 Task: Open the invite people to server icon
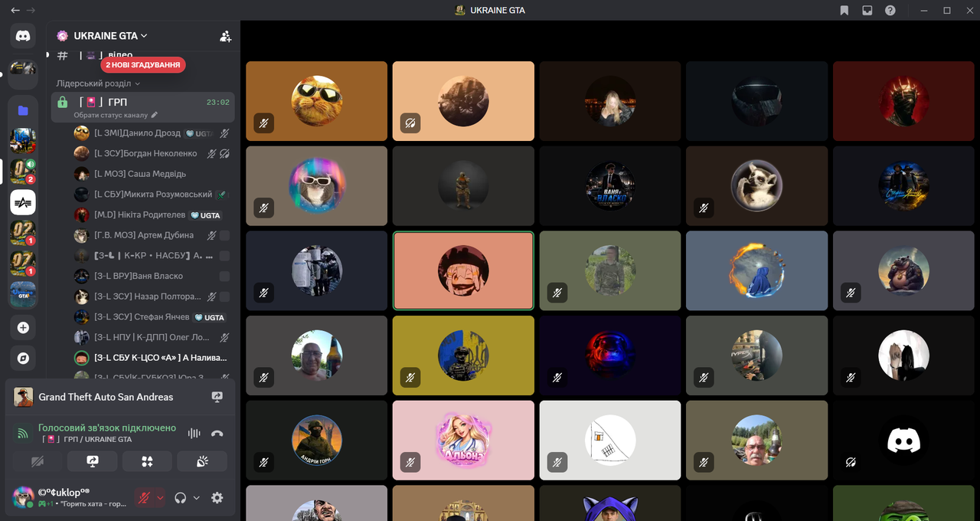pyautogui.click(x=225, y=36)
